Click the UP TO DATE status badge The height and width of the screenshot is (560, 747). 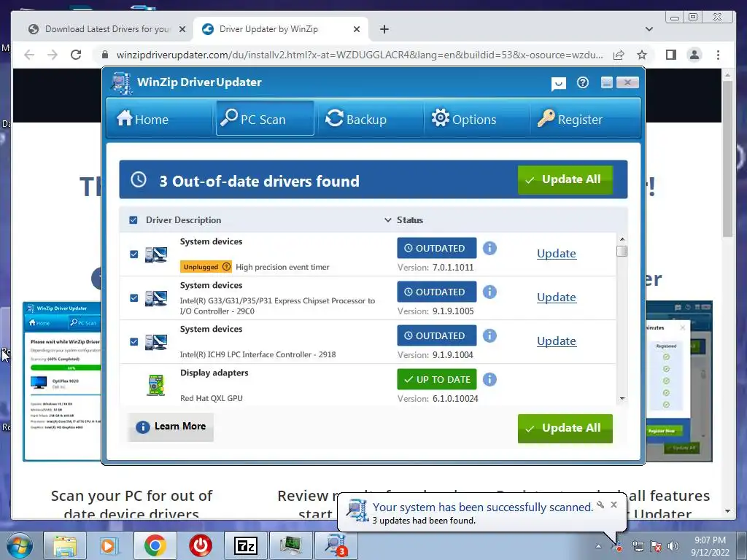[x=436, y=379]
